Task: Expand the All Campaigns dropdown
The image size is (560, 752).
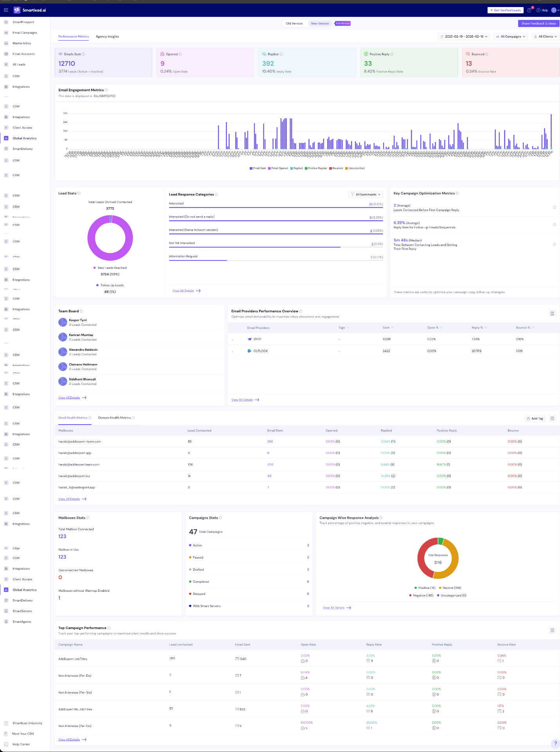Action: 511,36
